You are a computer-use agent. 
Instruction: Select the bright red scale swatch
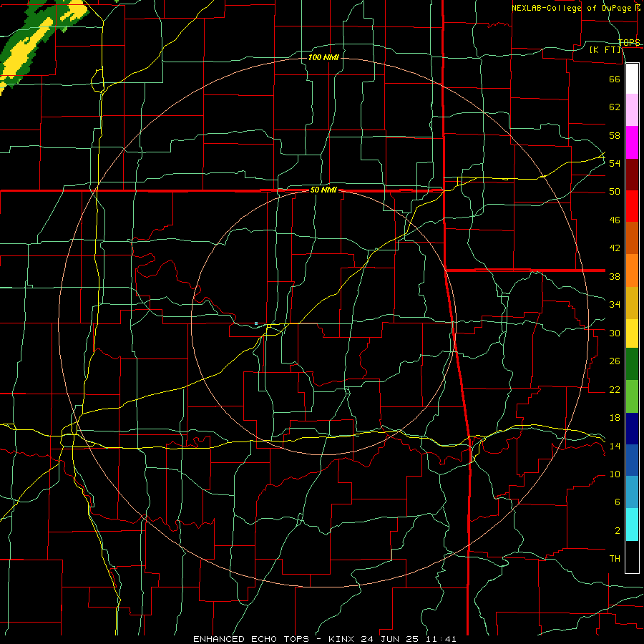point(632,206)
